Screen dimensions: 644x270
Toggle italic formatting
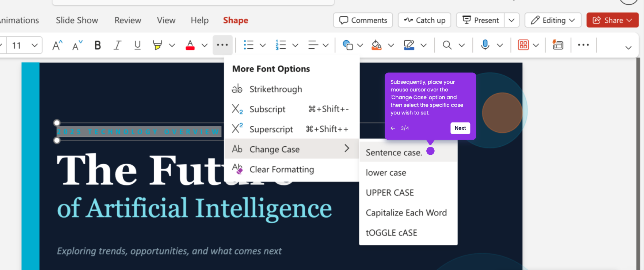(x=117, y=45)
